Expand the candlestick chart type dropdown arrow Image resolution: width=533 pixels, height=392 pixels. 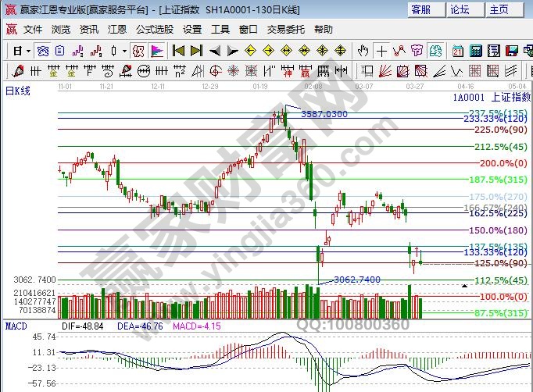(x=125, y=51)
